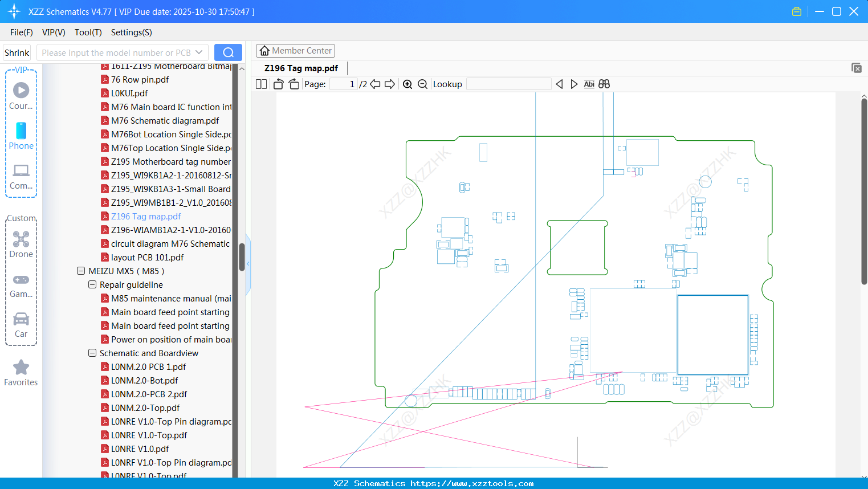This screenshot has width=868, height=489.
Task: Zoom in on the PDF
Action: (407, 84)
